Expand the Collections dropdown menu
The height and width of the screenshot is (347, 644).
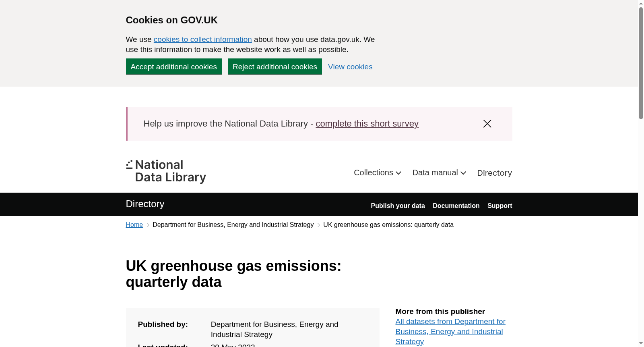[378, 172]
